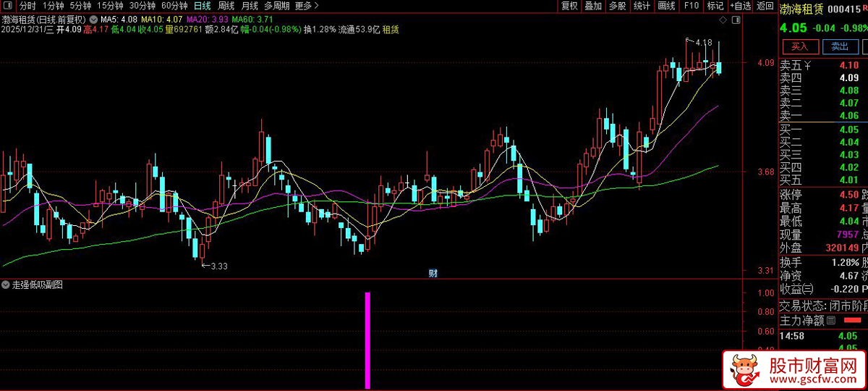This screenshot has height=391, width=868.
Task: Click the bull mascot logo
Action: 745,370
